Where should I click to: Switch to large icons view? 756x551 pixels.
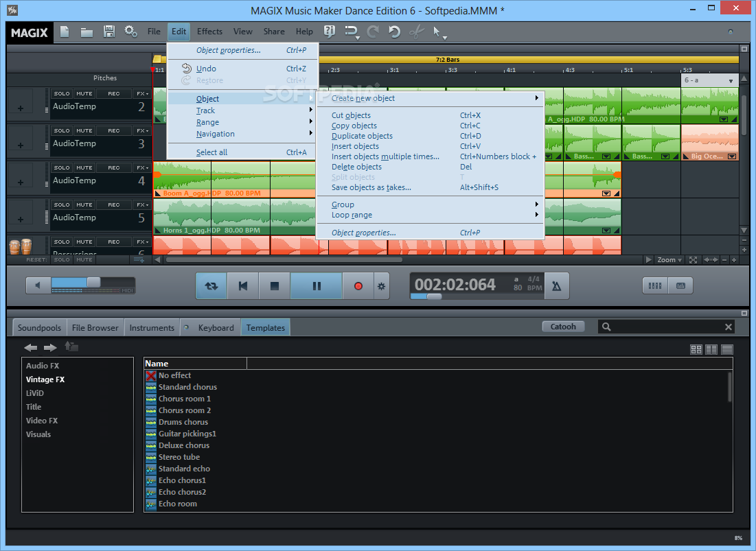click(x=696, y=349)
